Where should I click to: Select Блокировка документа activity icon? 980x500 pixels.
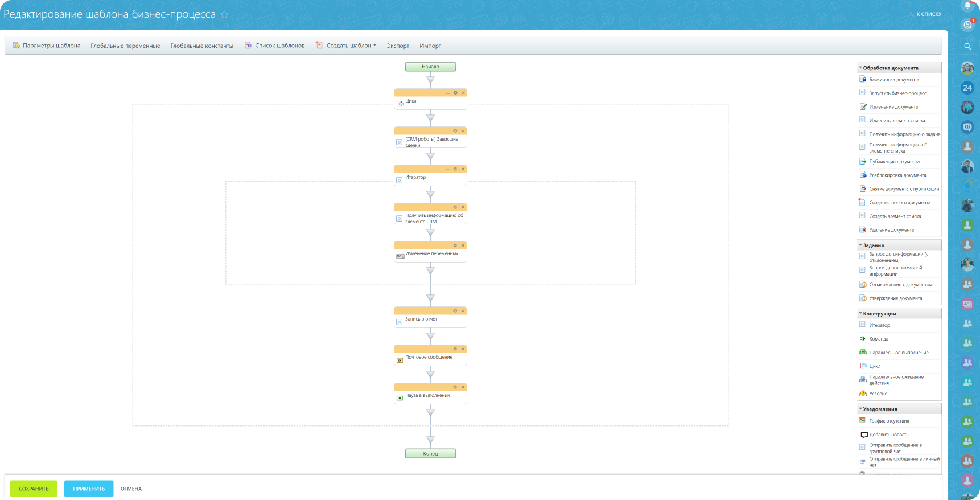click(x=863, y=79)
